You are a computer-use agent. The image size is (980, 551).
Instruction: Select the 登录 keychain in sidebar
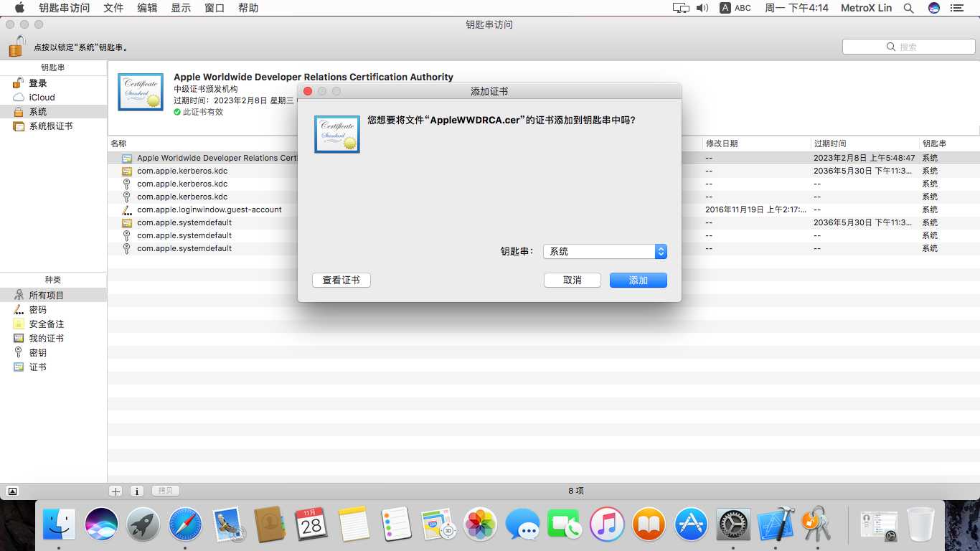pos(54,83)
